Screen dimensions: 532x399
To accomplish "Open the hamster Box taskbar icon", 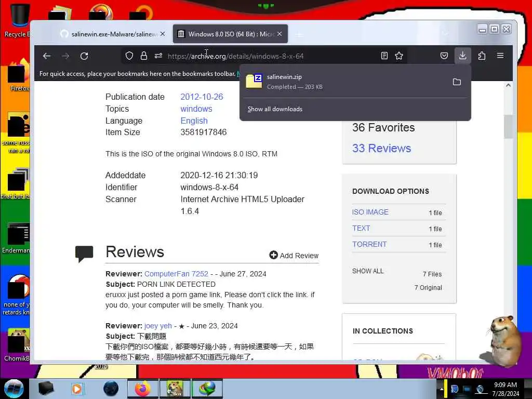I will click(175, 389).
